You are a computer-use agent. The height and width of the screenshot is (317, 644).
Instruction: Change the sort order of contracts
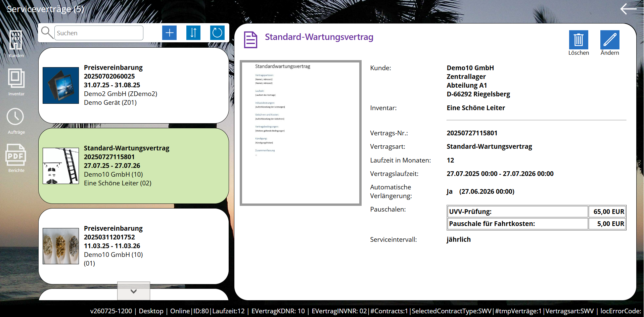[x=193, y=33]
